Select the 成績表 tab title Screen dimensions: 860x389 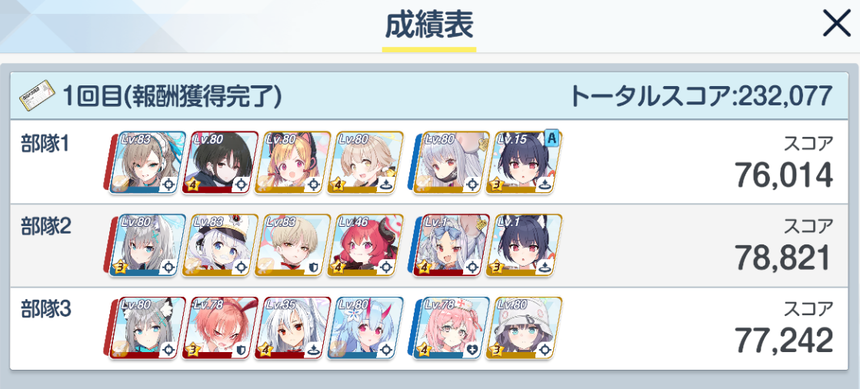point(429,26)
